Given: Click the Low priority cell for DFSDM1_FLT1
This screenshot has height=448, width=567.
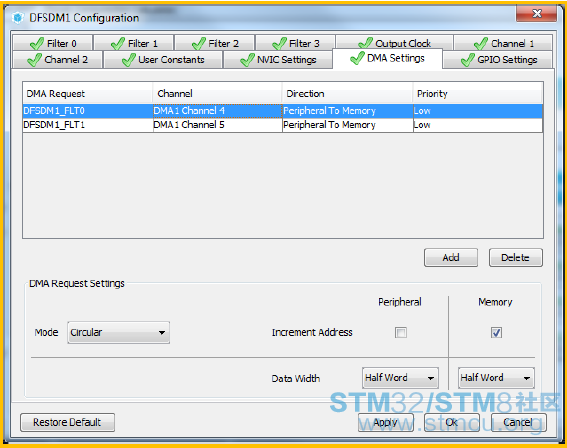Looking at the screenshot, I should click(478, 125).
